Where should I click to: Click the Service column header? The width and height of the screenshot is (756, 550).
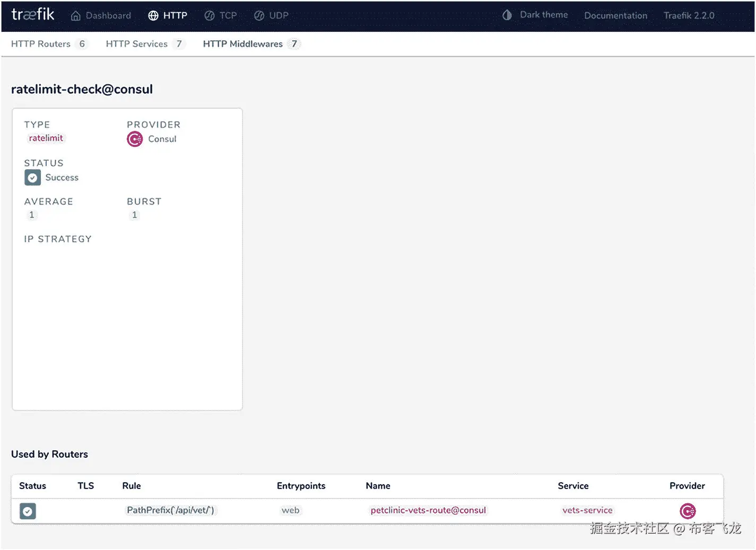[x=573, y=486]
